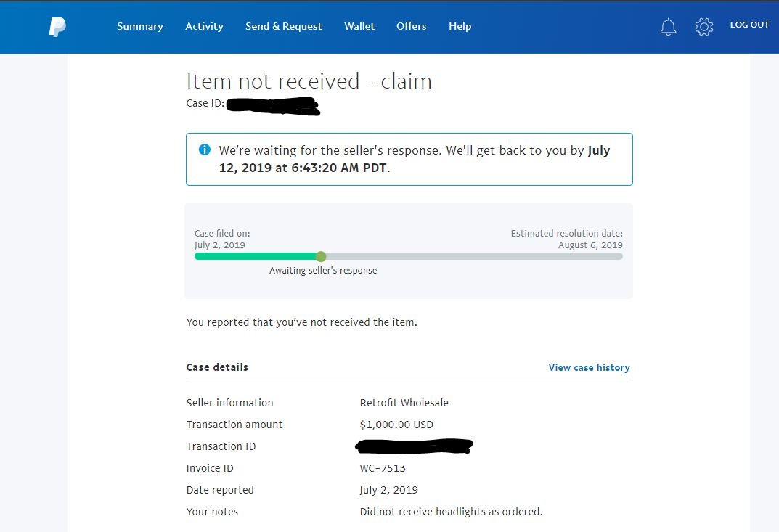
Task: Open account settings gear icon
Action: pyautogui.click(x=704, y=27)
